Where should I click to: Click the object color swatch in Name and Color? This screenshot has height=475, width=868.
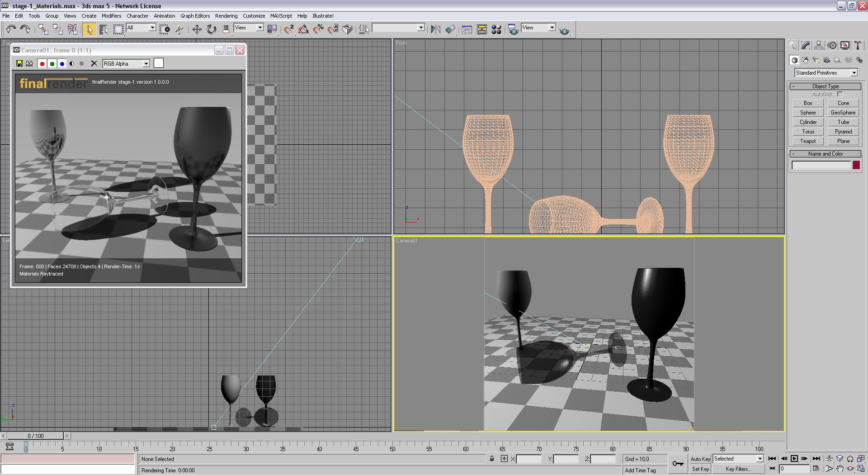click(x=856, y=165)
